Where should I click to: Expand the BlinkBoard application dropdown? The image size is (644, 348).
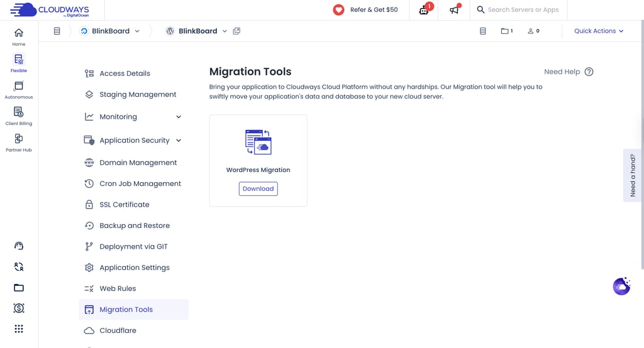click(x=225, y=31)
